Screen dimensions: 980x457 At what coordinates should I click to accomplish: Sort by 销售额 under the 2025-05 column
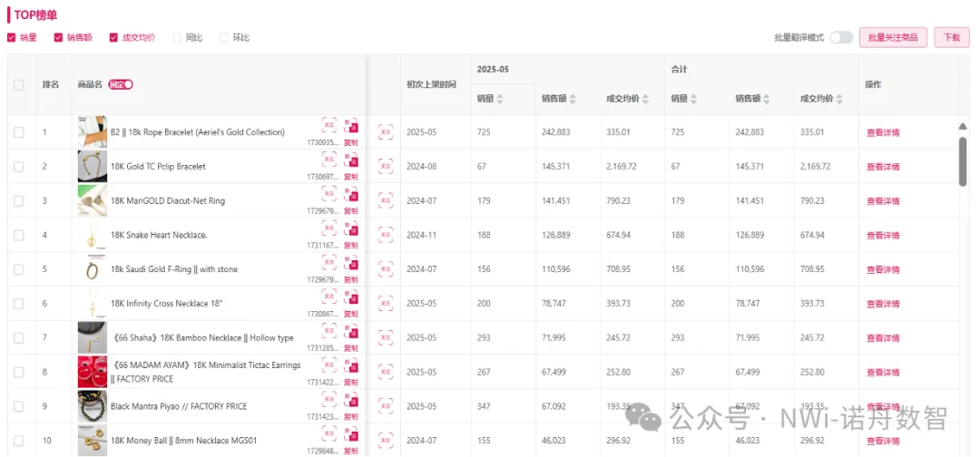573,99
